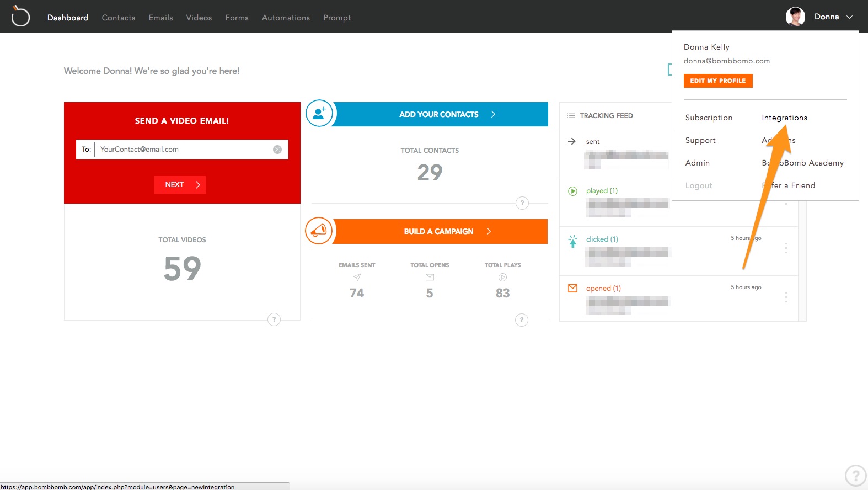The width and height of the screenshot is (868, 490).
Task: Click the add contact person icon
Action: (319, 113)
